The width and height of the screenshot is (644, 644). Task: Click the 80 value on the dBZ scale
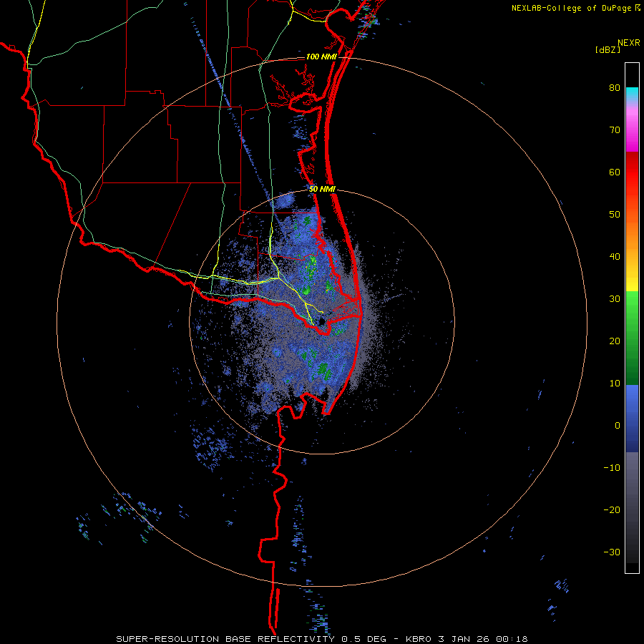pyautogui.click(x=615, y=88)
